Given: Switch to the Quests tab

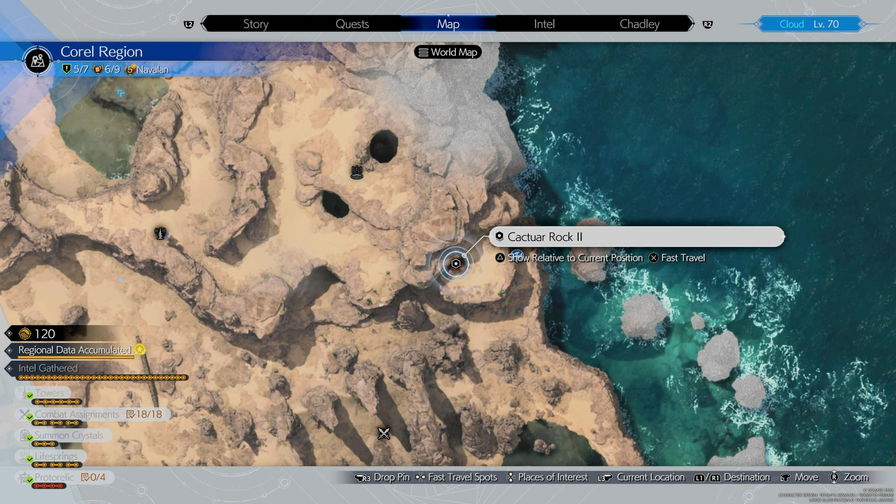Looking at the screenshot, I should pyautogui.click(x=352, y=24).
